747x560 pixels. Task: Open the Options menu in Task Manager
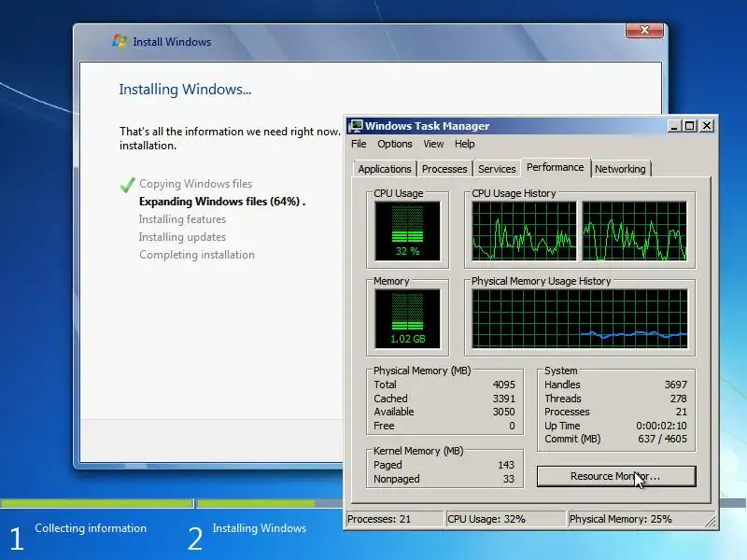point(394,144)
